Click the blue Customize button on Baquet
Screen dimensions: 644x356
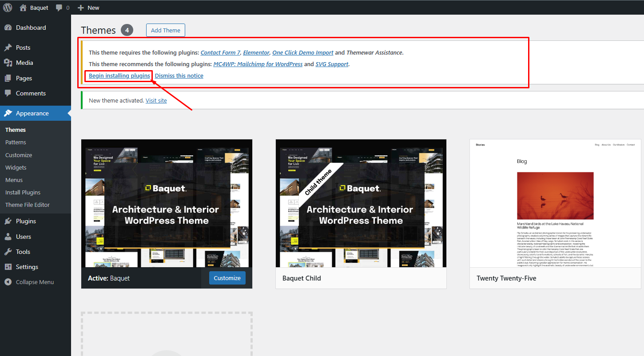227,278
